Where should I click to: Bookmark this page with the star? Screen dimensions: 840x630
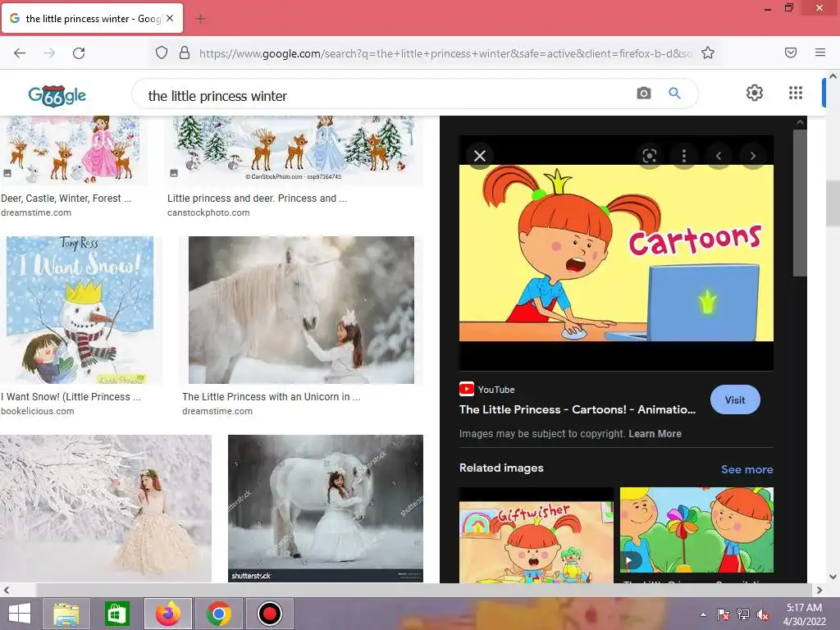(x=708, y=52)
